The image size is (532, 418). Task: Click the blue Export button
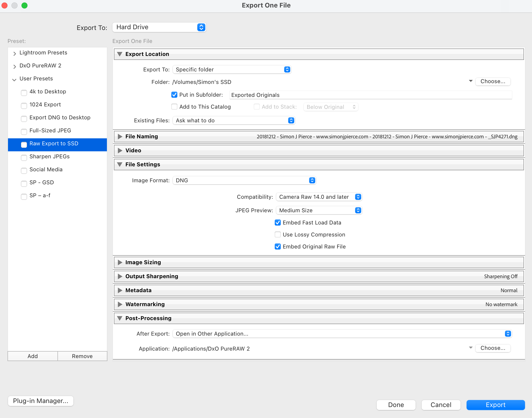[495, 405]
